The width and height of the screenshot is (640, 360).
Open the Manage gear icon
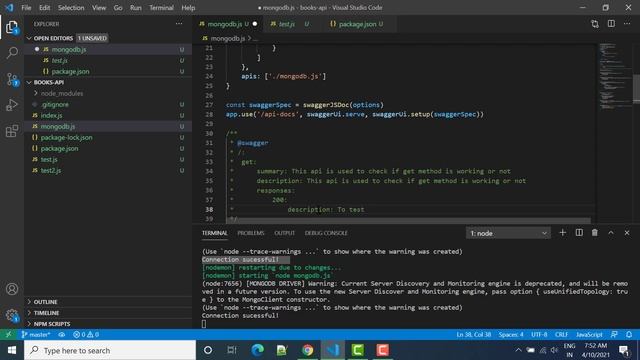[x=12, y=315]
